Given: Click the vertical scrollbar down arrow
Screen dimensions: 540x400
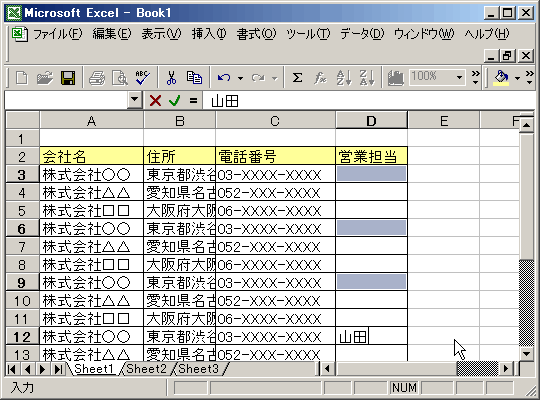Looking at the screenshot, I should 526,354.
